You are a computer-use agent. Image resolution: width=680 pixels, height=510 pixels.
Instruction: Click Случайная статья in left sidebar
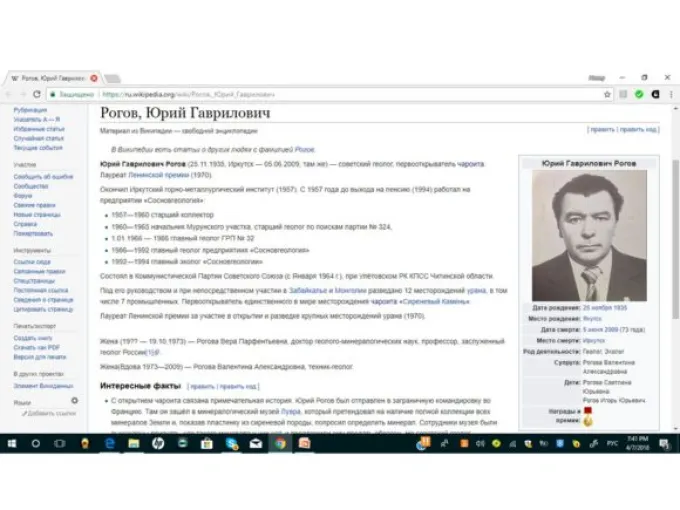[37, 137]
